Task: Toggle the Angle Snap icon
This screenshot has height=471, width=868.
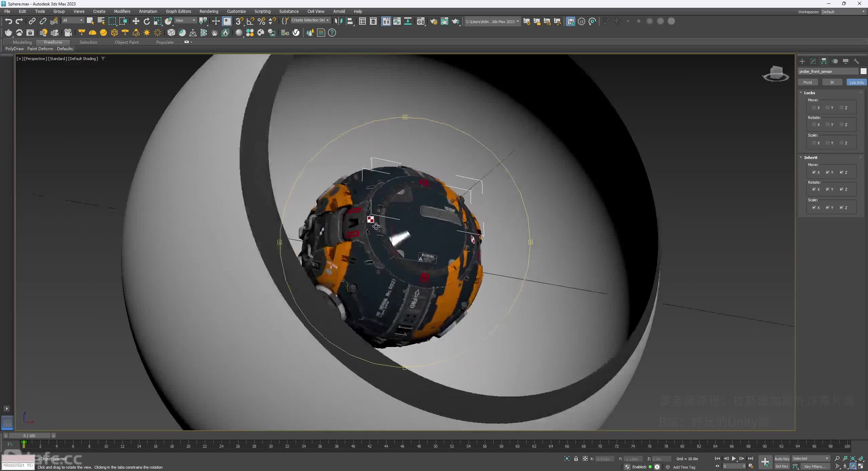Action: point(250,21)
